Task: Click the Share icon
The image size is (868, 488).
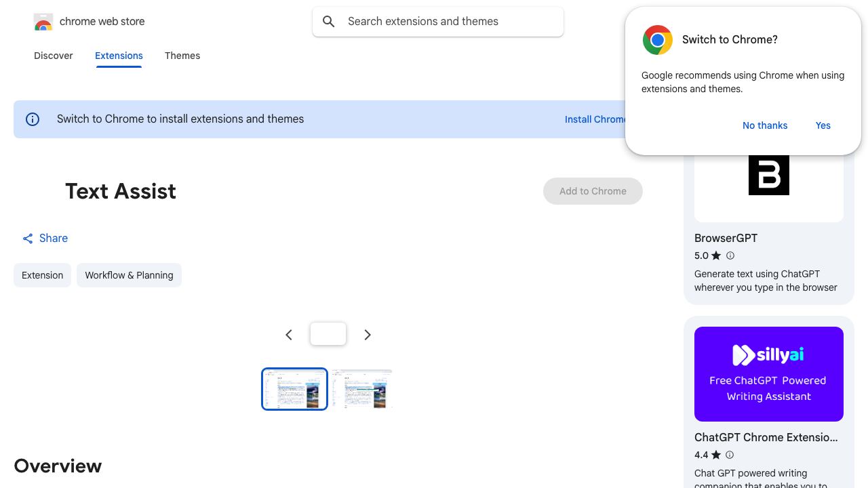Action: (x=28, y=239)
